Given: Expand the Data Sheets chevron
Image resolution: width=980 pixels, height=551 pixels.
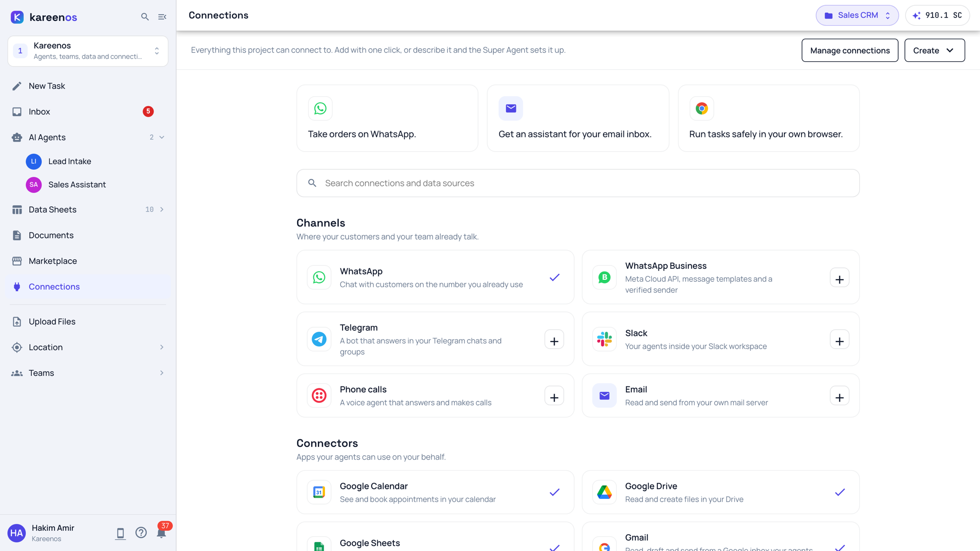Looking at the screenshot, I should 162,209.
